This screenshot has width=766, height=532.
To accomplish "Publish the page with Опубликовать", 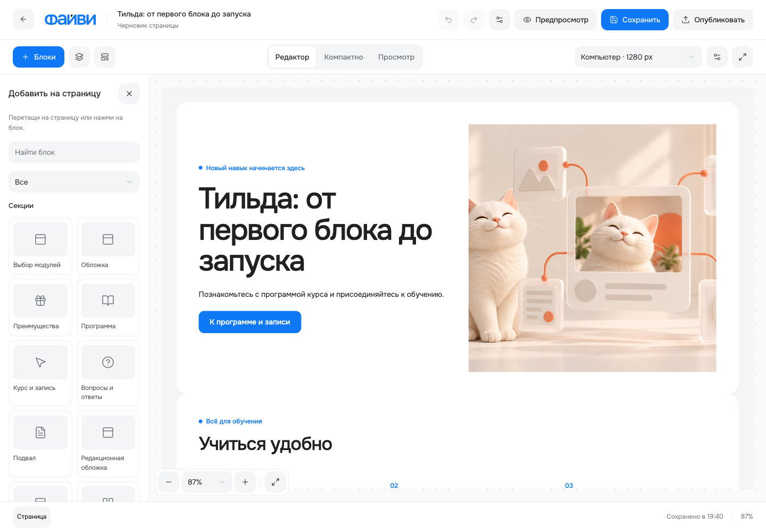I will (x=713, y=20).
